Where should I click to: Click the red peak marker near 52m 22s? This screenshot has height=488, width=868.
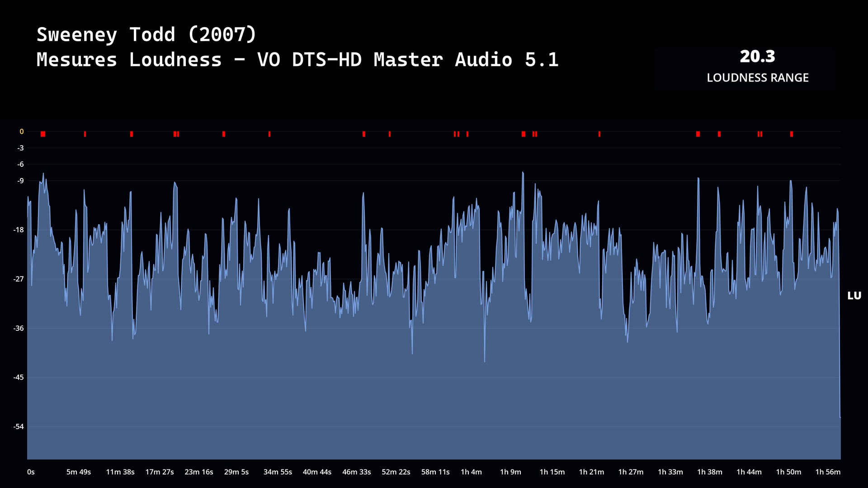coord(390,134)
